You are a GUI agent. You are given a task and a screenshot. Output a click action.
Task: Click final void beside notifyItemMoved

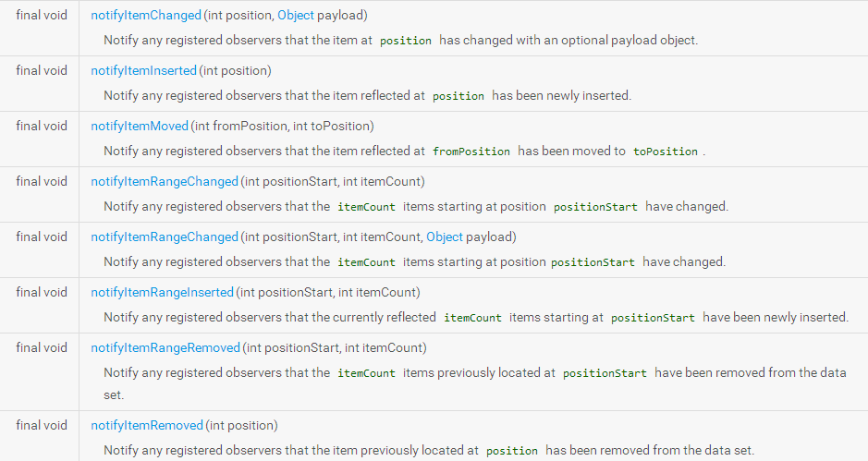[42, 127]
